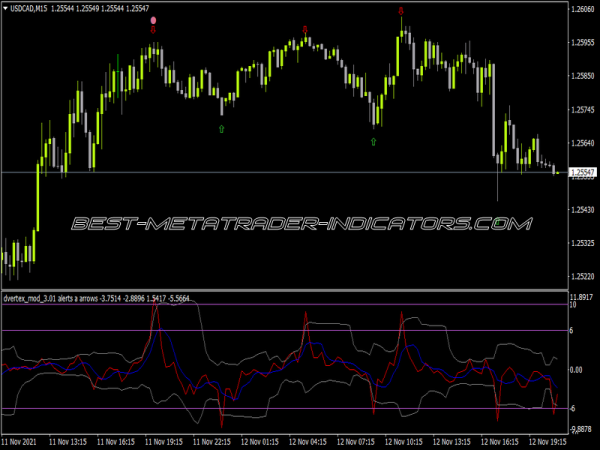Screen dimensions: 600x450
Task: Click the 12 Nov 07:15 time axis label
Action: 356,442
